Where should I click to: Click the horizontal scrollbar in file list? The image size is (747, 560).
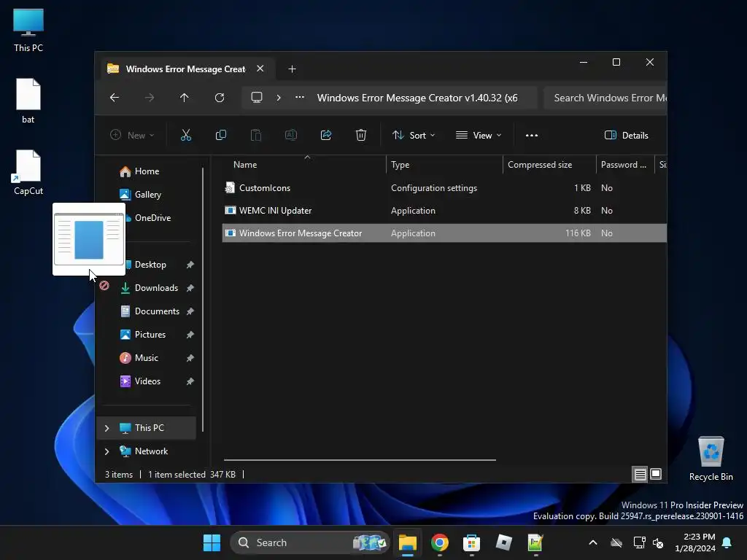[x=360, y=460]
